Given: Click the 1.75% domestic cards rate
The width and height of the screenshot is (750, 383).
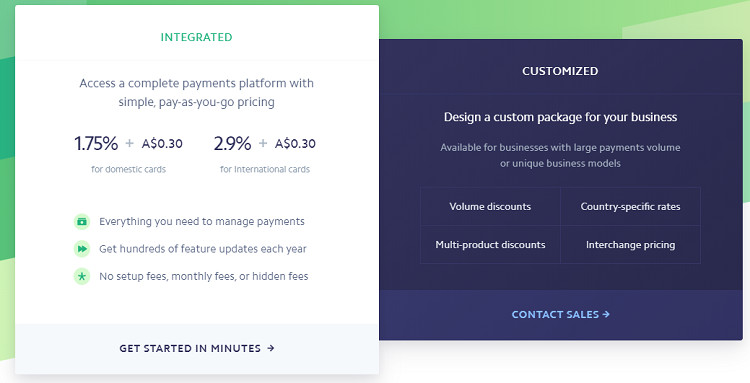Looking at the screenshot, I should [x=96, y=143].
